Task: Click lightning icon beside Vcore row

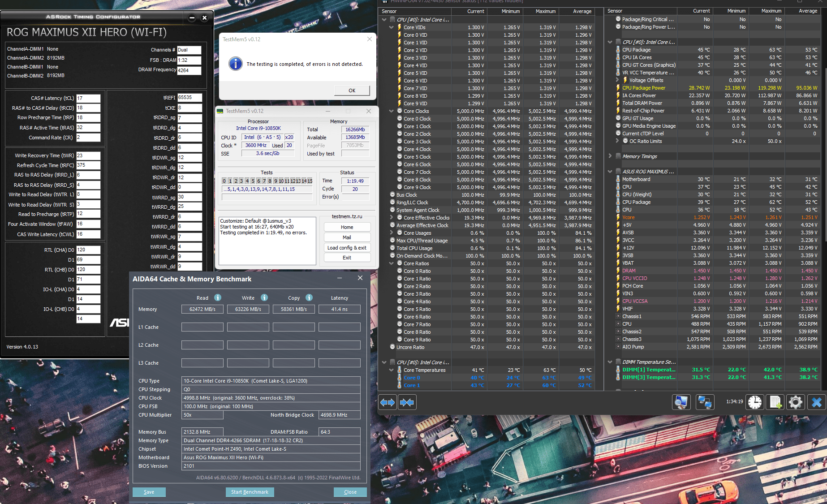Action: [x=618, y=217]
